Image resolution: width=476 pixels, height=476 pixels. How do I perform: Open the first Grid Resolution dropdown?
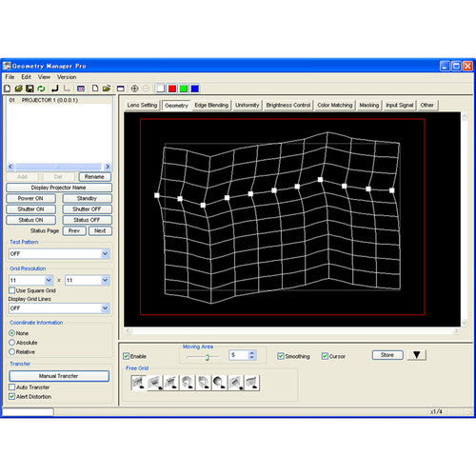pos(30,280)
